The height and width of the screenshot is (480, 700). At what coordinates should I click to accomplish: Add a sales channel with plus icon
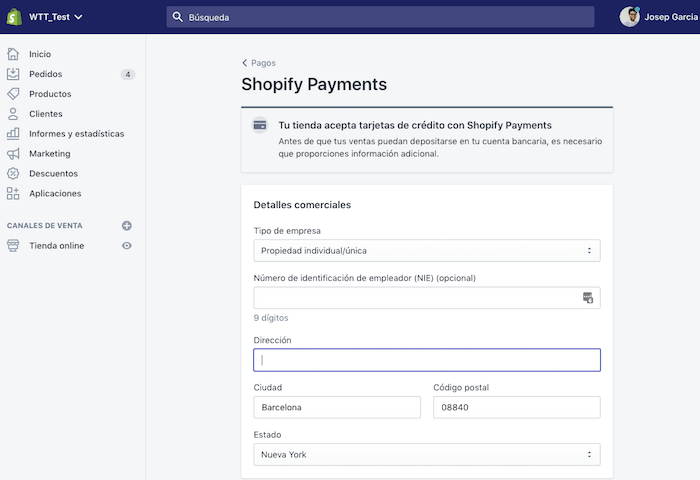tap(127, 225)
